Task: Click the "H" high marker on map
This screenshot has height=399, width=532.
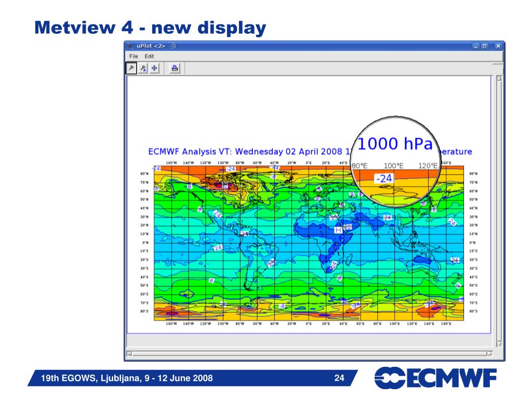Action: (338, 230)
